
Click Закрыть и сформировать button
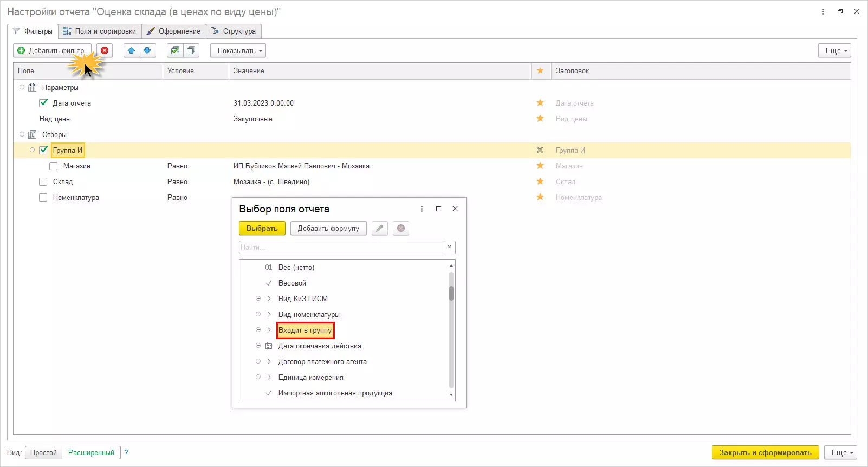click(766, 452)
